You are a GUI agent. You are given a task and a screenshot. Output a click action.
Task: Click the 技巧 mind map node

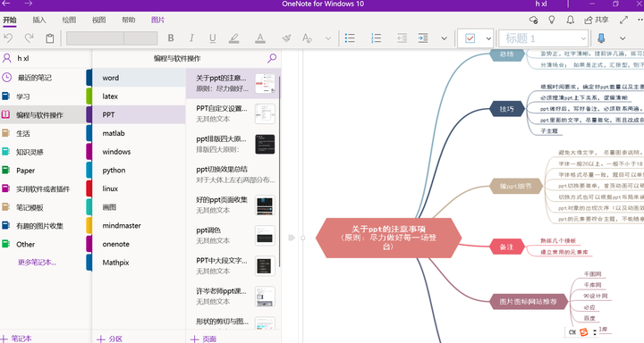(x=506, y=109)
